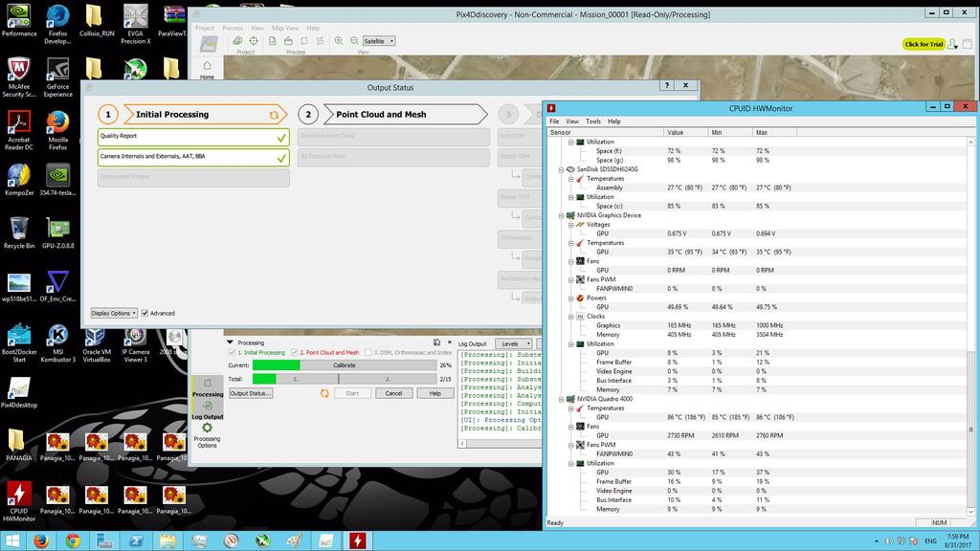The height and width of the screenshot is (551, 980).
Task: Toggle the Advanced checkbox in Output Status
Action: (145, 313)
